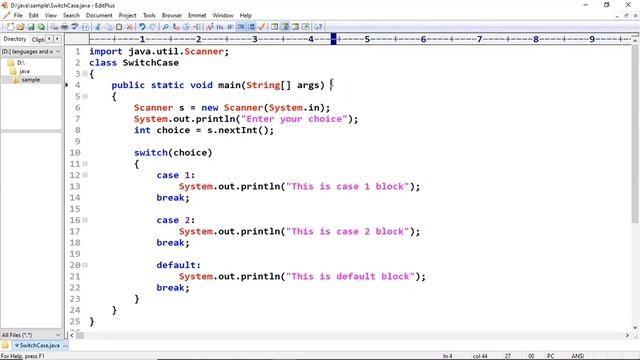
Task: Click the 'PC' line-ending status bar entry
Action: coord(551,356)
